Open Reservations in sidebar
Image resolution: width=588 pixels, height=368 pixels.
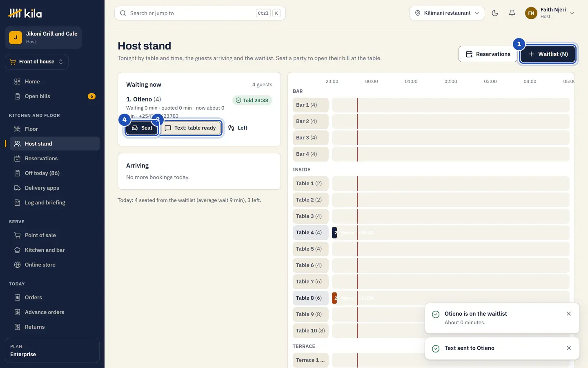click(x=55, y=158)
